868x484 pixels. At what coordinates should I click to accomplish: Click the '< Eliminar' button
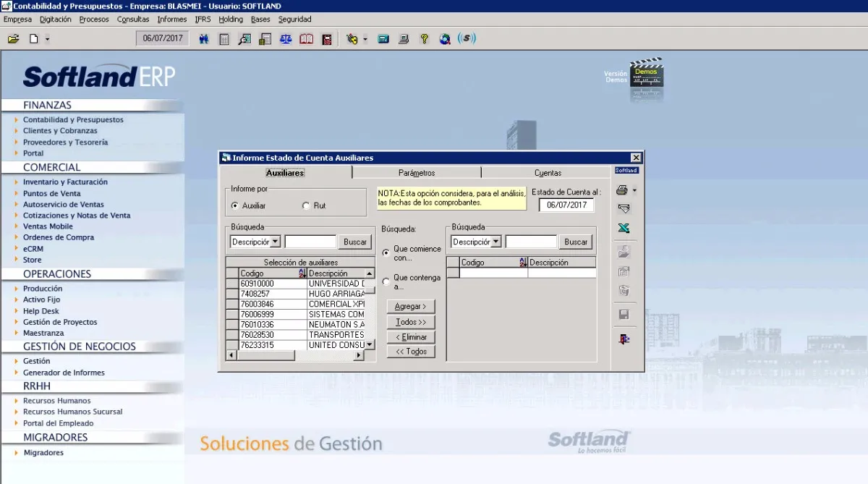pos(410,337)
